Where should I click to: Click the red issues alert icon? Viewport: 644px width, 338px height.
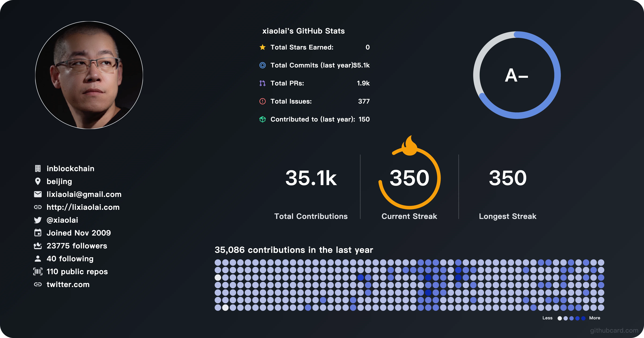[263, 101]
